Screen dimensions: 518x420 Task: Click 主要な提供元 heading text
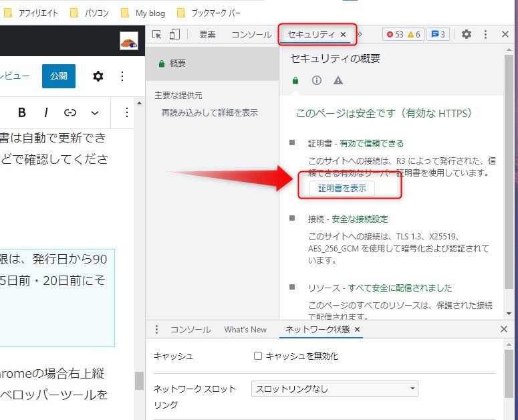178,96
